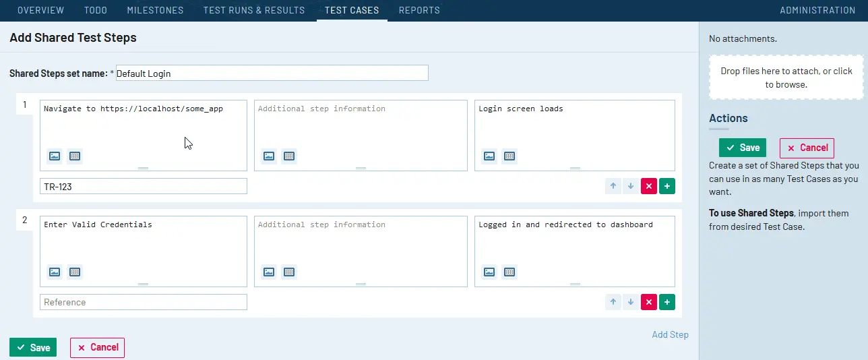Click the 'Add Shared Test Steps' heading

pos(73,38)
